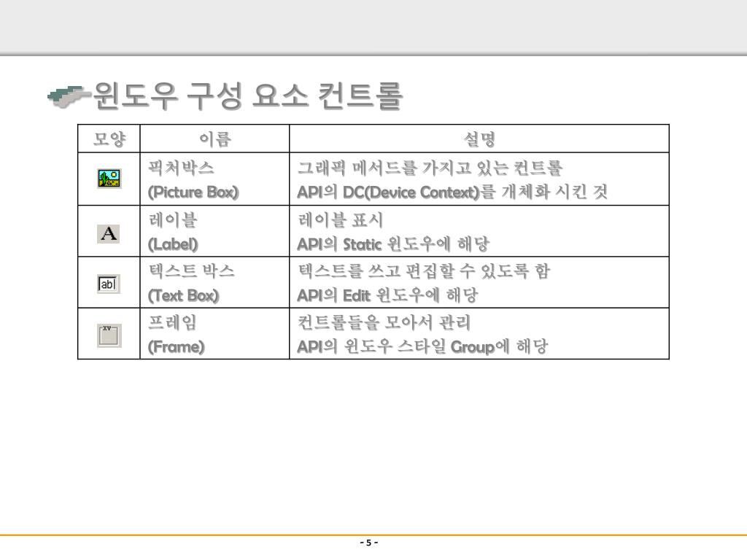The image size is (747, 560).
Task: Click the Picture Box control icon
Action: [x=109, y=179]
